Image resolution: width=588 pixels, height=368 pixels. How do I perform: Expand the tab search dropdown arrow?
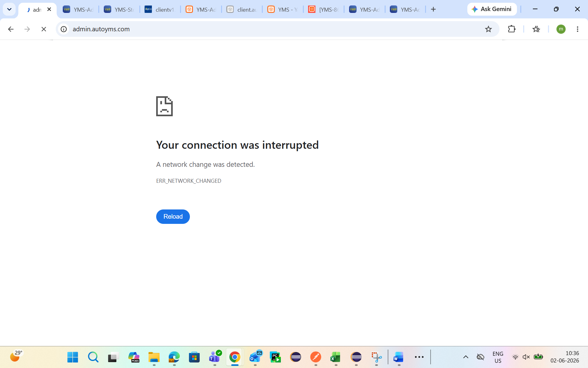pos(9,9)
